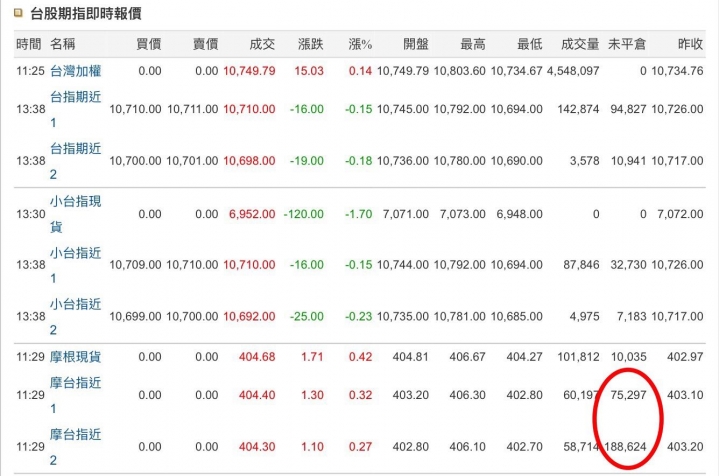This screenshot has height=476, width=720.
Task: Open the 台指期近2 futures link
Action: (x=75, y=162)
